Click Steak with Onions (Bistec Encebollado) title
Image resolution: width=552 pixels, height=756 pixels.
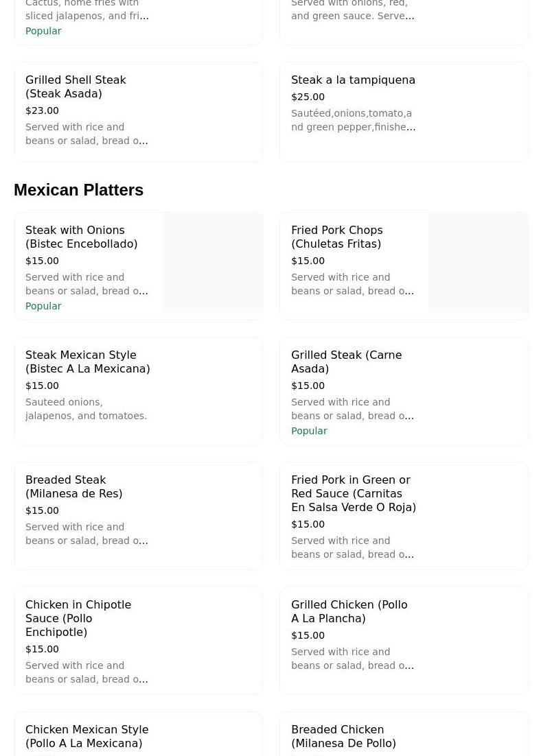[x=81, y=237]
